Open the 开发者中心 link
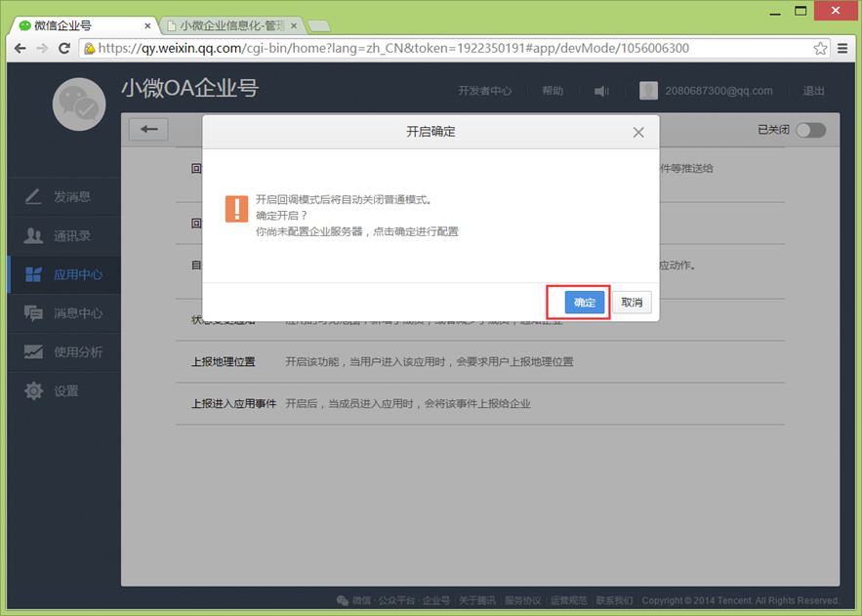This screenshot has height=616, width=862. click(x=485, y=91)
